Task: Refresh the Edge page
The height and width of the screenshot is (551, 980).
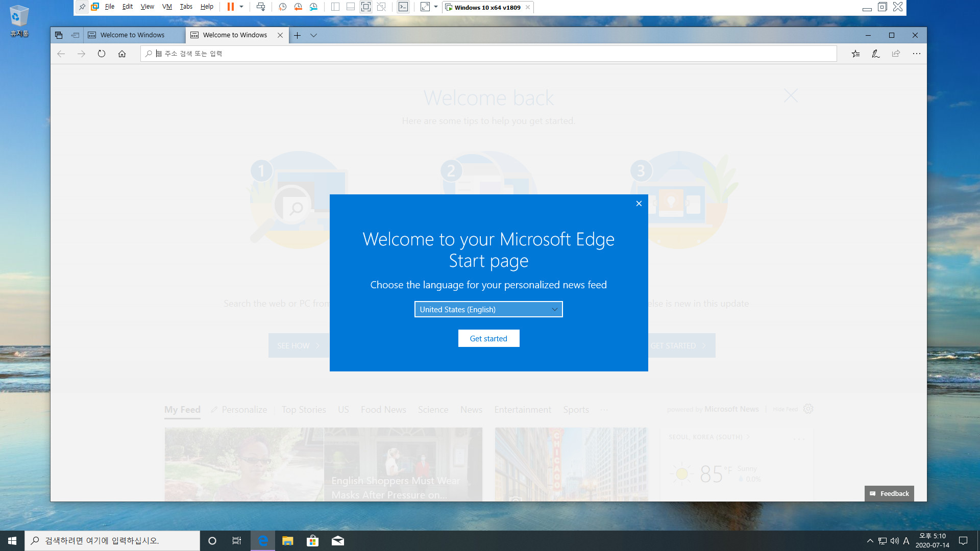Action: click(102, 54)
